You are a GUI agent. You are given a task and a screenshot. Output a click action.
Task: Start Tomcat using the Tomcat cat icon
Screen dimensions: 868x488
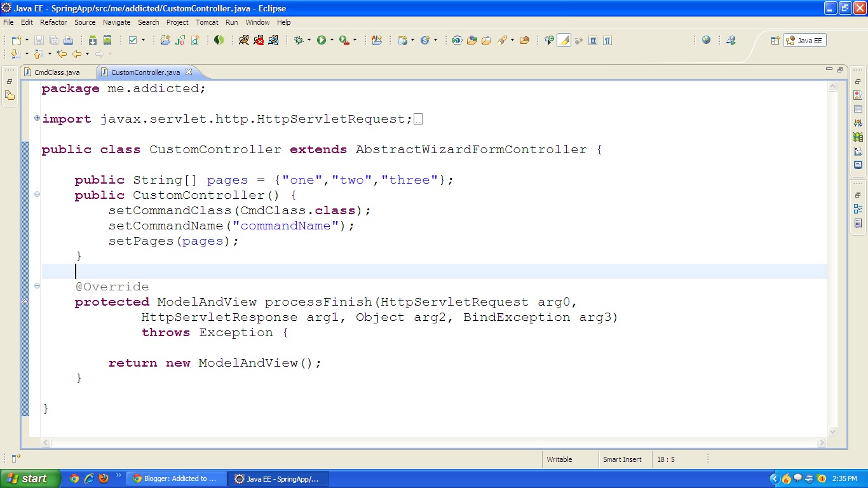pyautogui.click(x=243, y=40)
